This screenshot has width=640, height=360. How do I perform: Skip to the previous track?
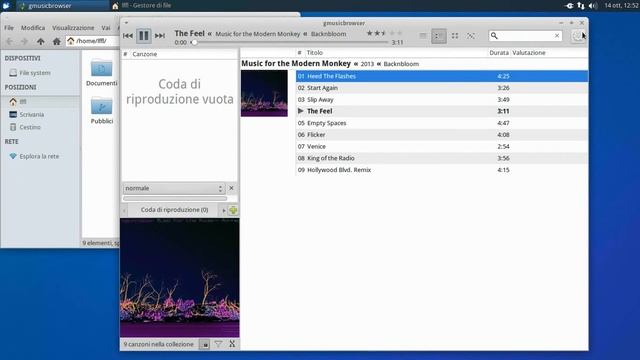coord(128,36)
